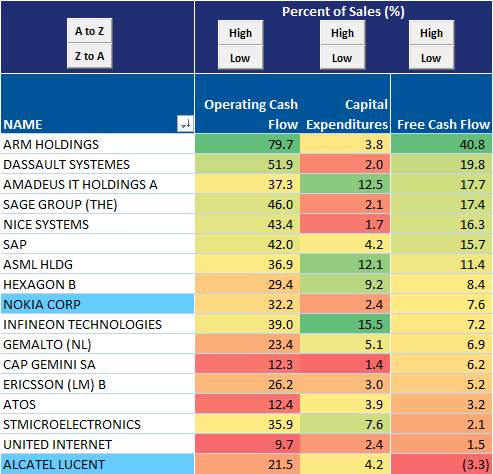Image resolution: width=493 pixels, height=474 pixels.
Task: Select Atos operating cash flow 12.4
Action: (x=247, y=404)
